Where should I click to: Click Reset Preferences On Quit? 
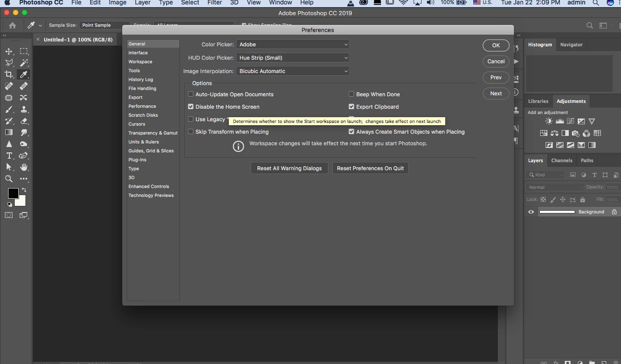pyautogui.click(x=370, y=168)
